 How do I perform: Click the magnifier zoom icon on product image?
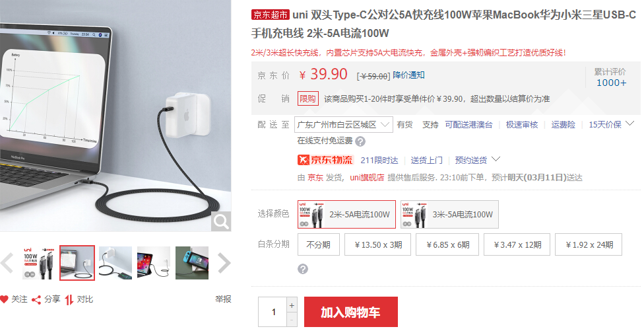221,221
